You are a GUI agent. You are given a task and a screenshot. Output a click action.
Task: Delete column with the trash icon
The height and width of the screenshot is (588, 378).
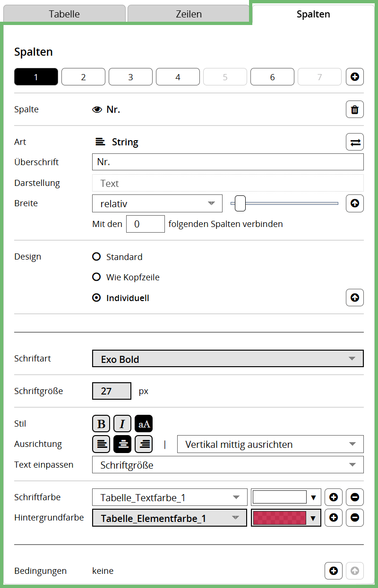click(x=355, y=109)
